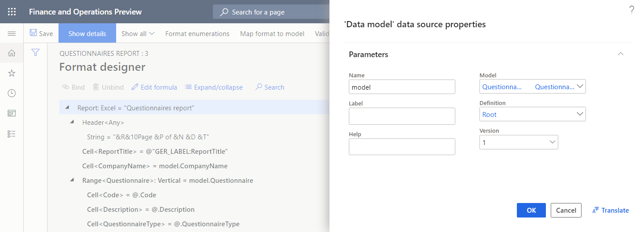Collapse the Header<Any> tree node
This screenshot has height=232, width=644.
pyautogui.click(x=72, y=123)
